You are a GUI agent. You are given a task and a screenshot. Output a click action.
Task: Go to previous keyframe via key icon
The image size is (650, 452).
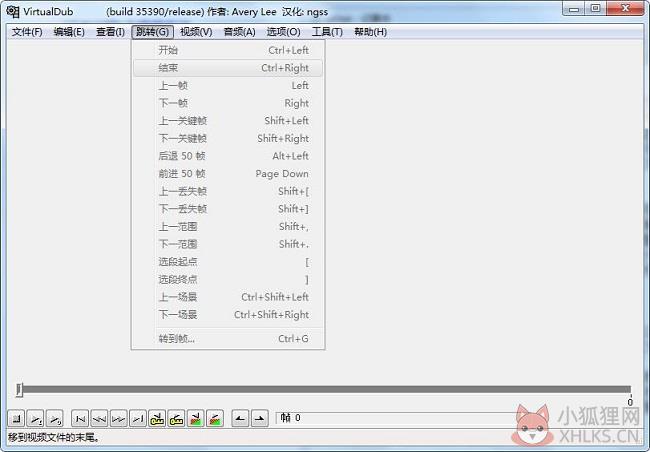coord(157,419)
